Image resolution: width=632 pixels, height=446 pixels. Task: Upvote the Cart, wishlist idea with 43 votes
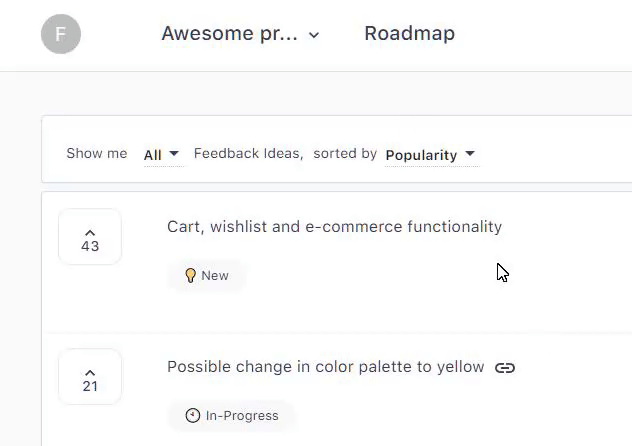[90, 237]
